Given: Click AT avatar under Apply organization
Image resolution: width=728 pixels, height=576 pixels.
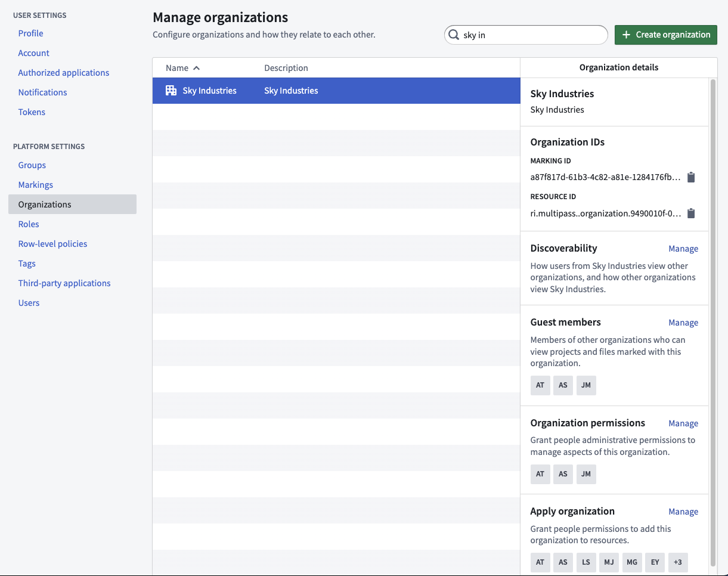Looking at the screenshot, I should click(540, 562).
